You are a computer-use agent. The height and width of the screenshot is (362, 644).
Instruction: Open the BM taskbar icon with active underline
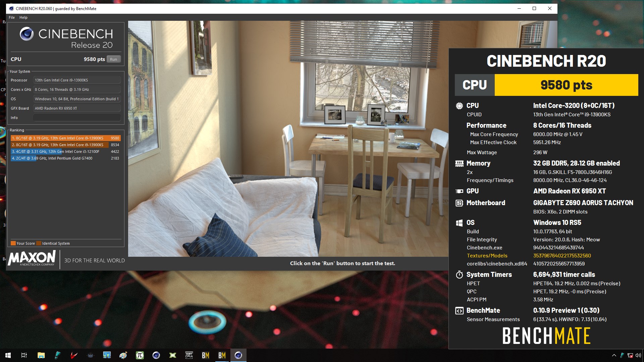[222, 355]
